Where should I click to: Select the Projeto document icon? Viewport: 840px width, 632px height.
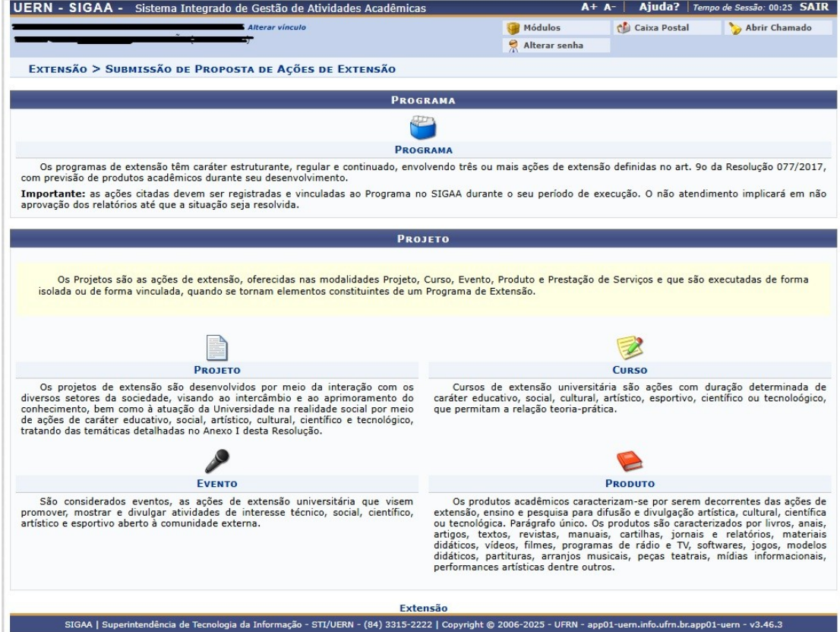click(x=217, y=348)
